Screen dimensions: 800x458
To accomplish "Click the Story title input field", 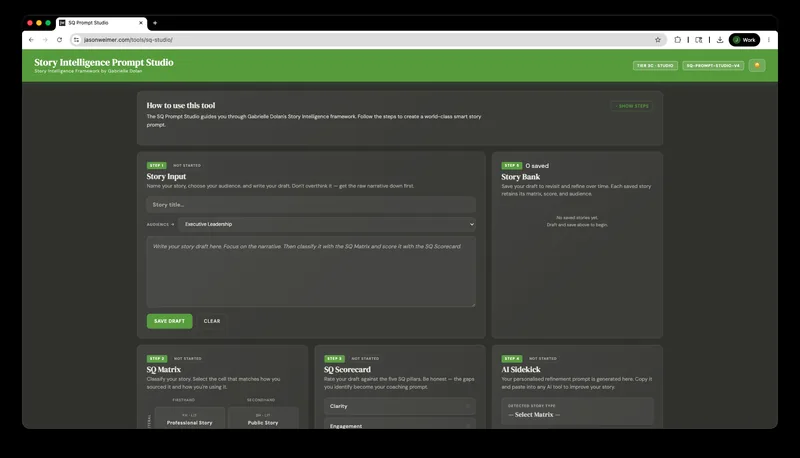I will coord(311,205).
